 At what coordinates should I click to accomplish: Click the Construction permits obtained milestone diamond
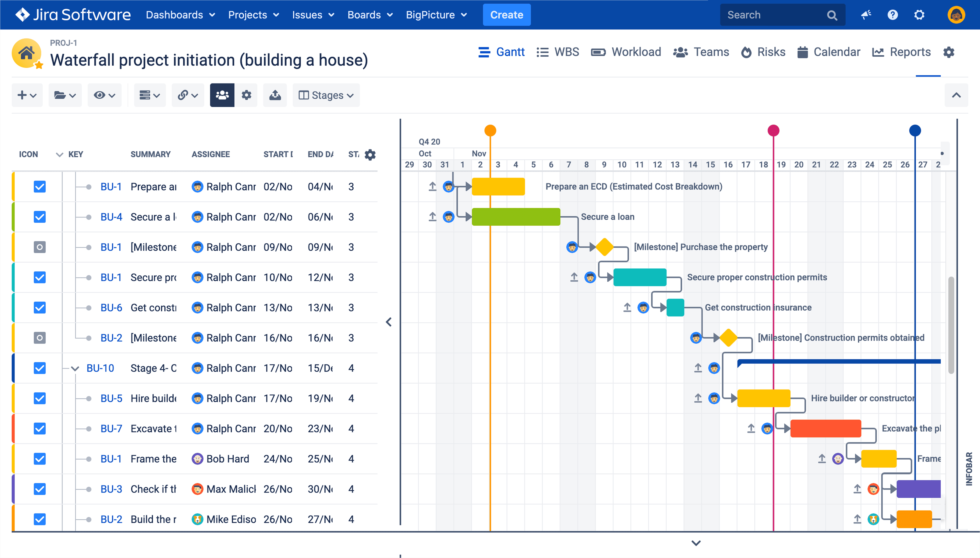[728, 338]
